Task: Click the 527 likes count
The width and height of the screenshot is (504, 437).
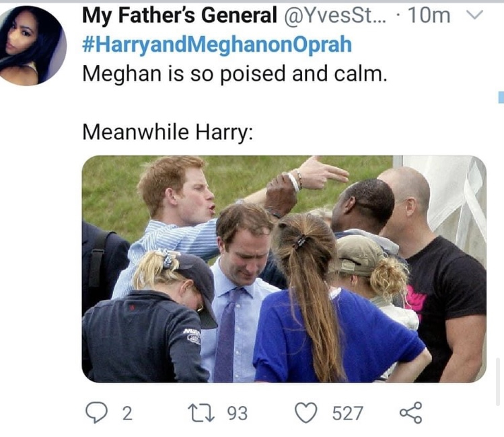Action: tap(347, 413)
